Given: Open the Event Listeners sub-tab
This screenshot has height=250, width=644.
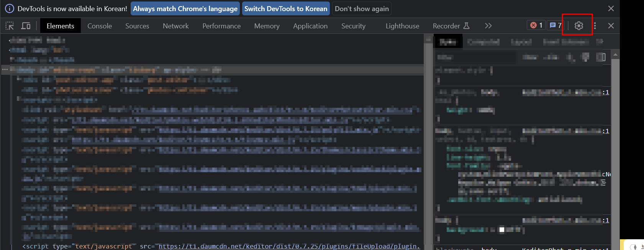Looking at the screenshot, I should (566, 41).
